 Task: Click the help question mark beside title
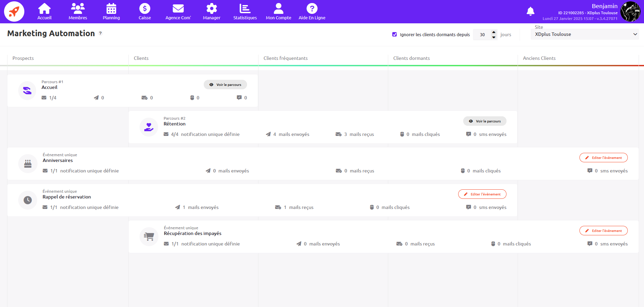pos(100,33)
